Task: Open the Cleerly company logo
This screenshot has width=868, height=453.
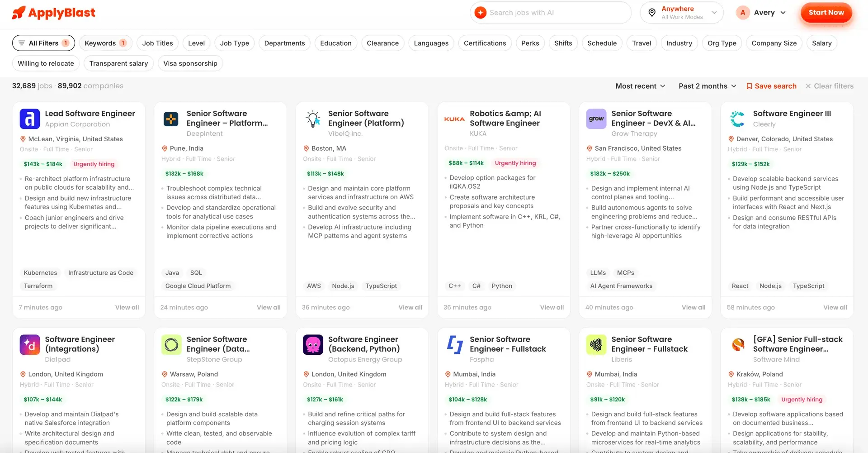Action: pos(738,119)
